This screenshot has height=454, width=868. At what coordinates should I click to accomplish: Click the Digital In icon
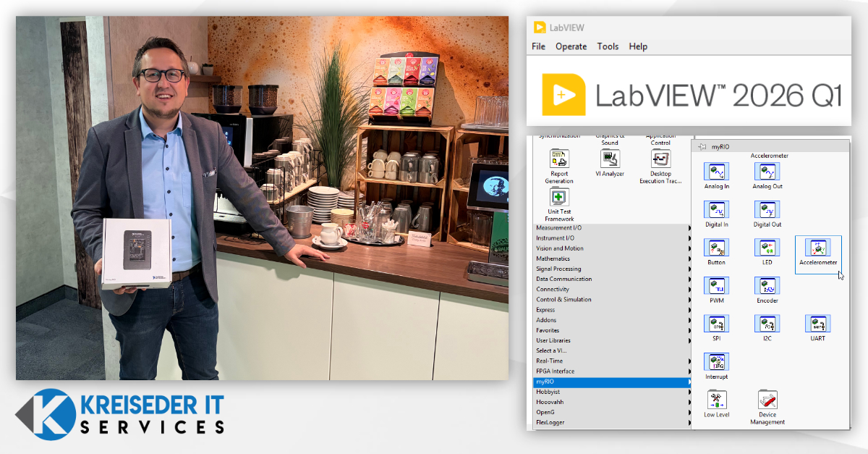(x=716, y=210)
